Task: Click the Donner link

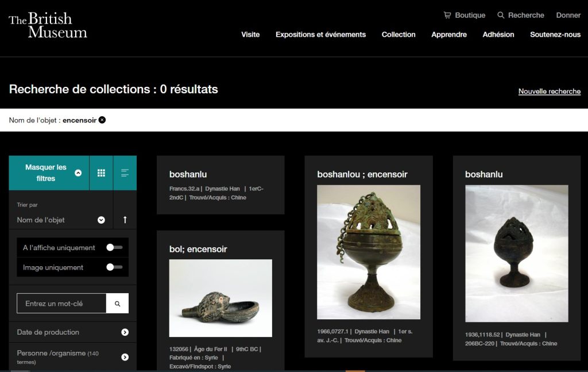Action: (x=568, y=15)
